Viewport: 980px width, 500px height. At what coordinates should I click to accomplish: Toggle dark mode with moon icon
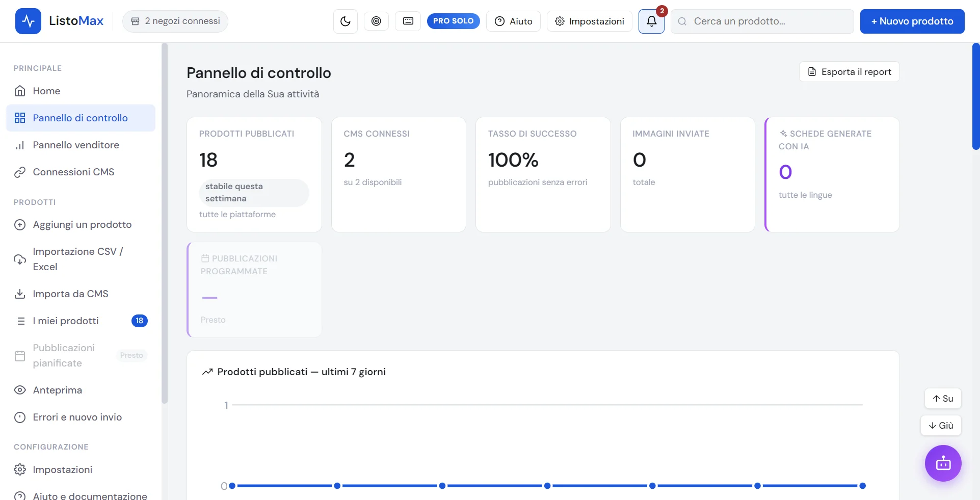pos(346,21)
